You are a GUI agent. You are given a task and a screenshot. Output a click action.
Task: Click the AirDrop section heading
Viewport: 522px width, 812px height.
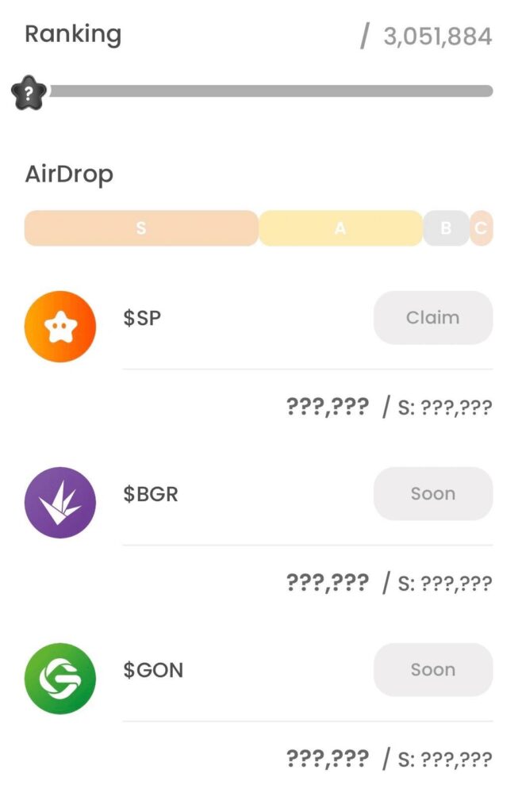69,174
